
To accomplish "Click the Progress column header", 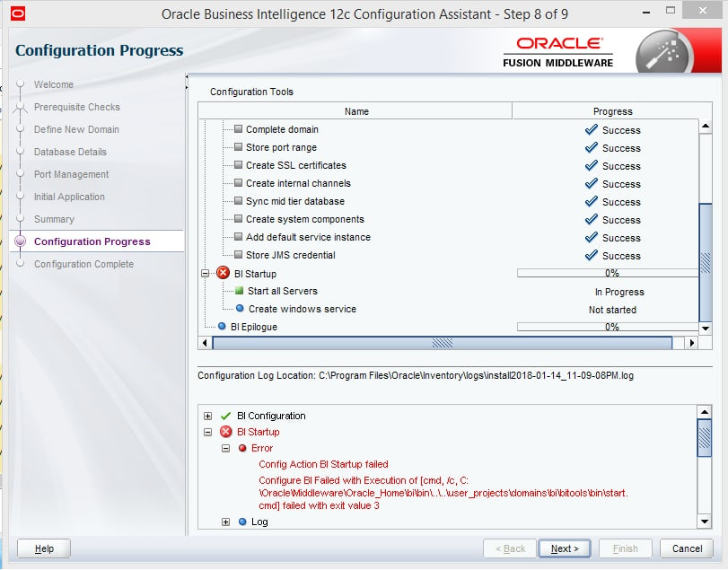I will tap(612, 111).
